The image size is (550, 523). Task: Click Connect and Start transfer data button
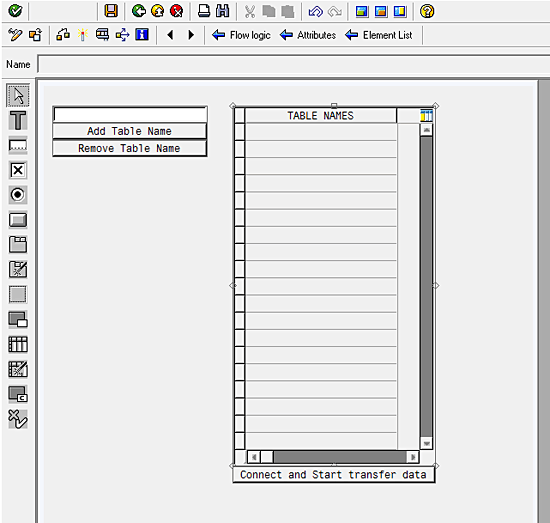click(334, 475)
